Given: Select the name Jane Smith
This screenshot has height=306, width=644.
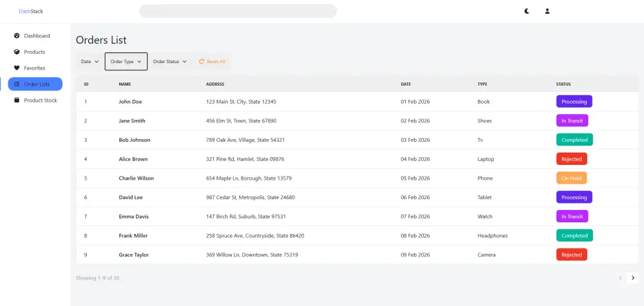Looking at the screenshot, I should [x=132, y=120].
